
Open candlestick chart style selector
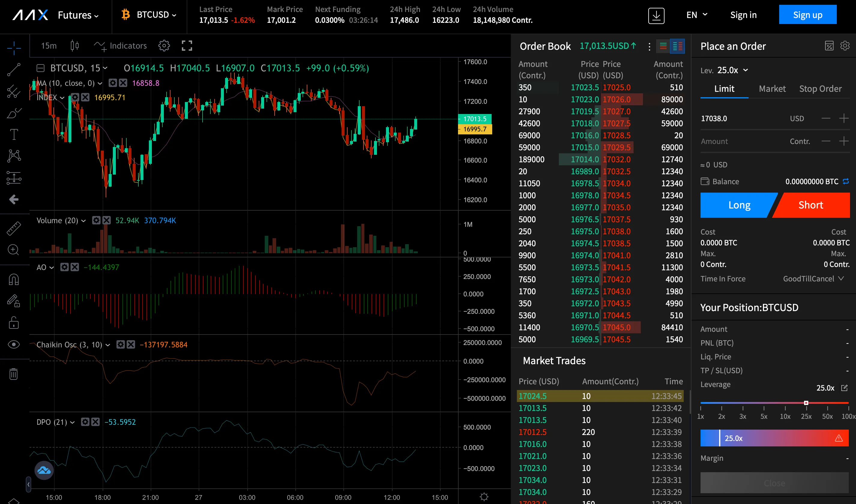click(x=75, y=46)
